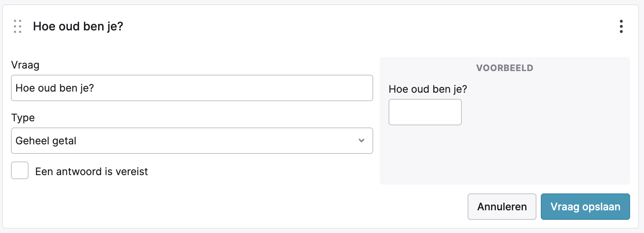
Task: Click inside the 'Hoe oud ben je?' text in Vraag field
Action: point(55,88)
